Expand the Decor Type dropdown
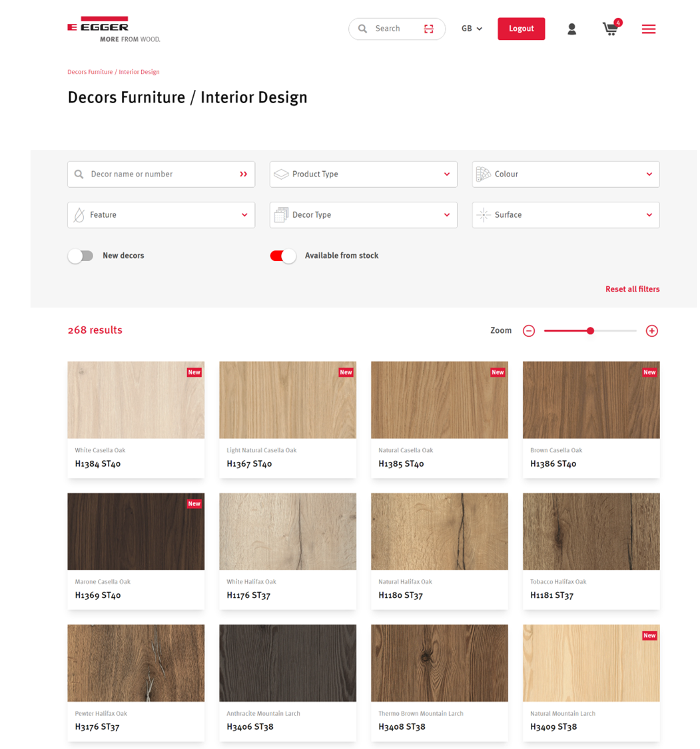Viewport: 700px width, 749px height. pyautogui.click(x=363, y=215)
